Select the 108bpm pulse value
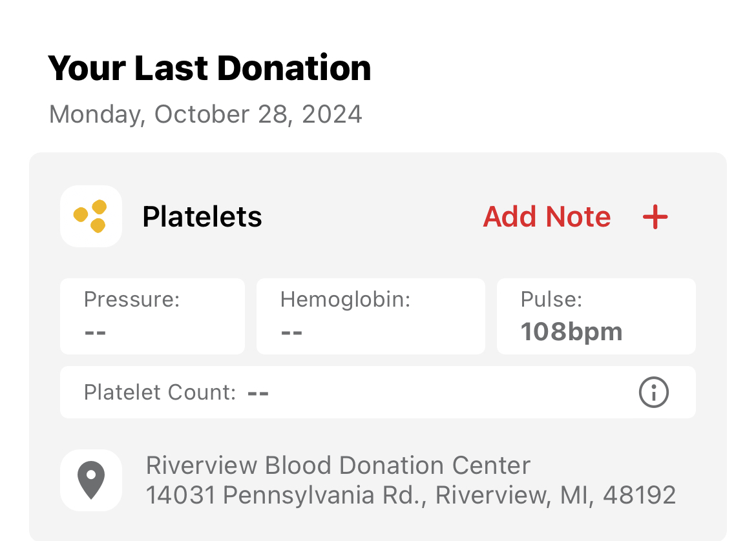 [x=571, y=332]
